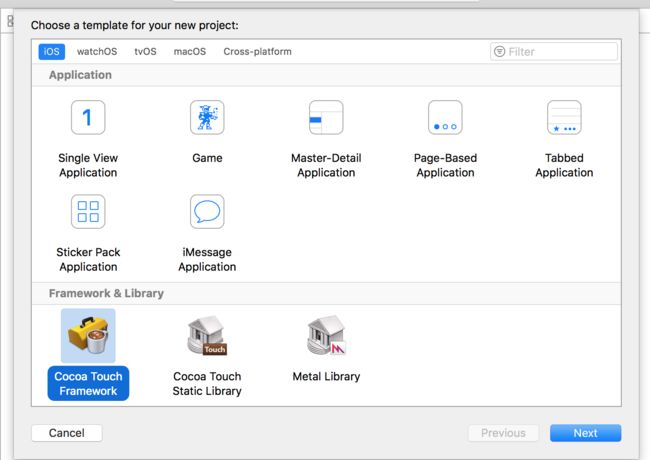
Task: Click the filter icon in search field
Action: [500, 51]
